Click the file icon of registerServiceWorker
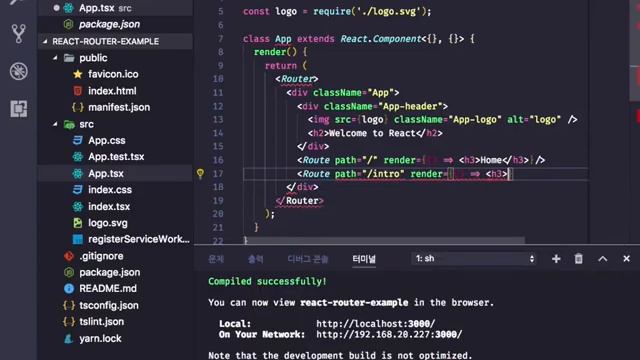Screen dimensions: 640x360 click(78, 239)
